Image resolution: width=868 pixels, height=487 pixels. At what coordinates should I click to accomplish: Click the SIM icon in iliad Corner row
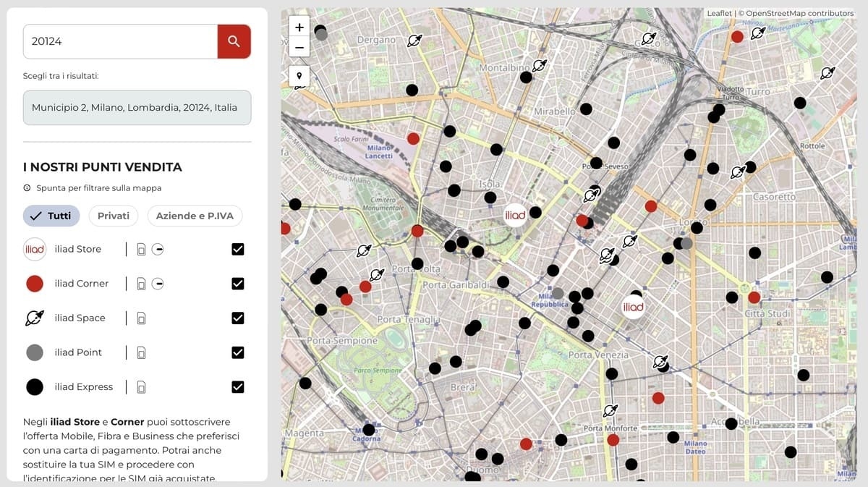(141, 284)
